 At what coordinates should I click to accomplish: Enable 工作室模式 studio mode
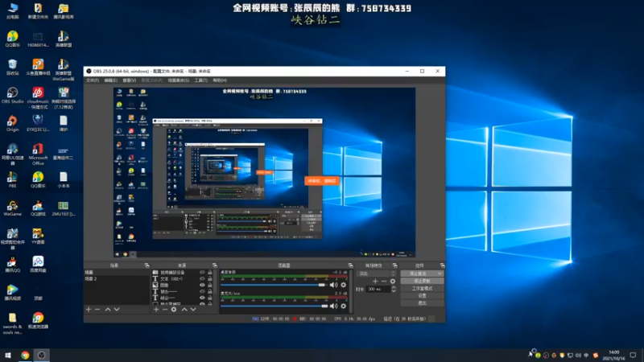422,289
